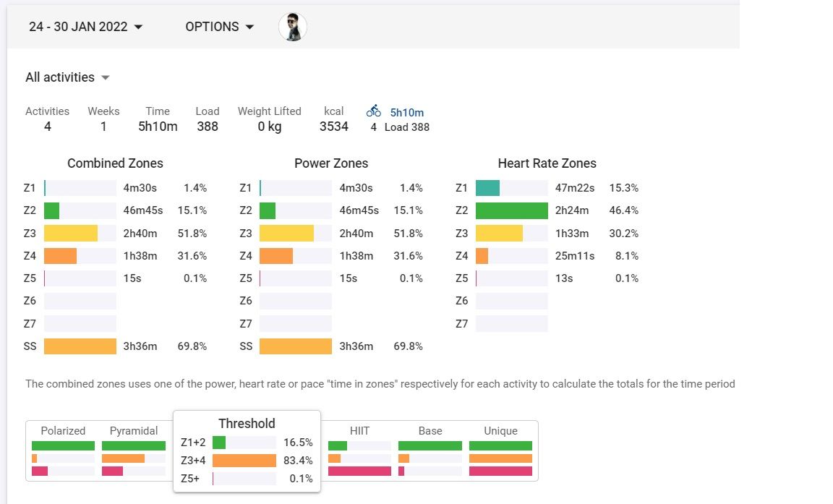Click the Power Zones heading
The image size is (833, 504).
coord(331,163)
